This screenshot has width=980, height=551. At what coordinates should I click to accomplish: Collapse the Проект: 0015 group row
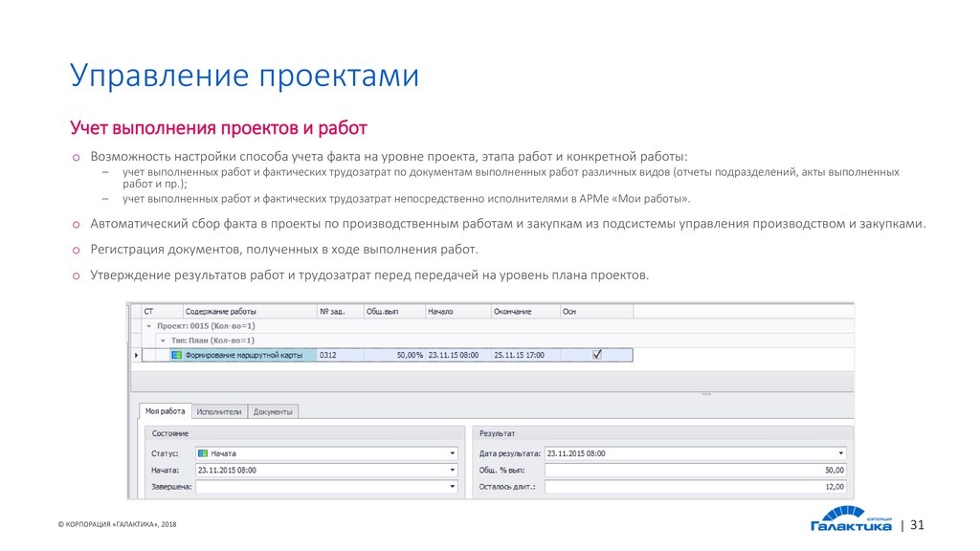click(x=148, y=326)
